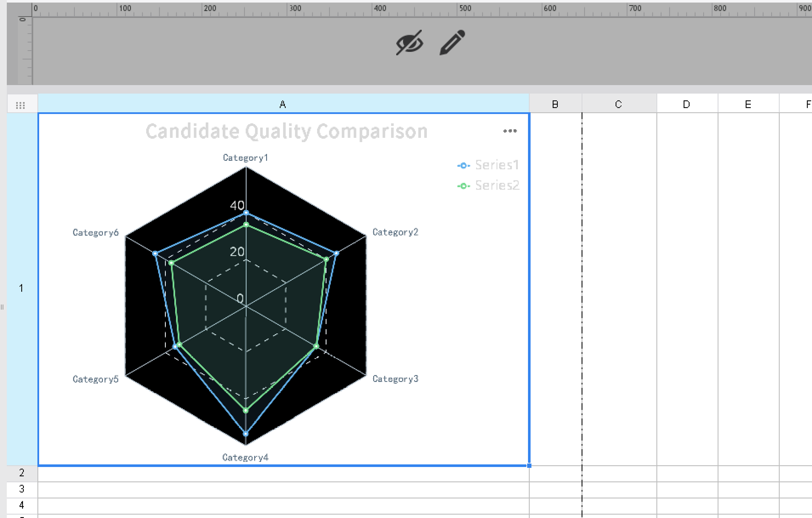The width and height of the screenshot is (812, 518).
Task: Click the blue Series1 point on Category4
Action: coord(246,434)
